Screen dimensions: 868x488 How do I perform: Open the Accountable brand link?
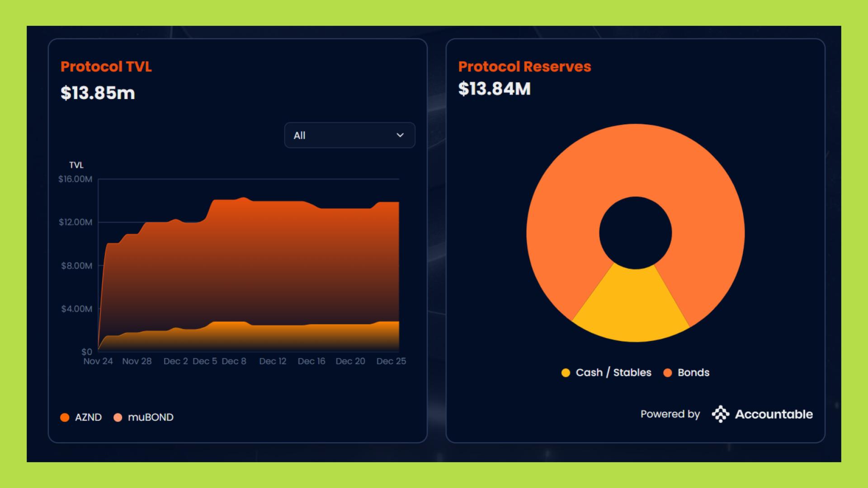point(774,414)
